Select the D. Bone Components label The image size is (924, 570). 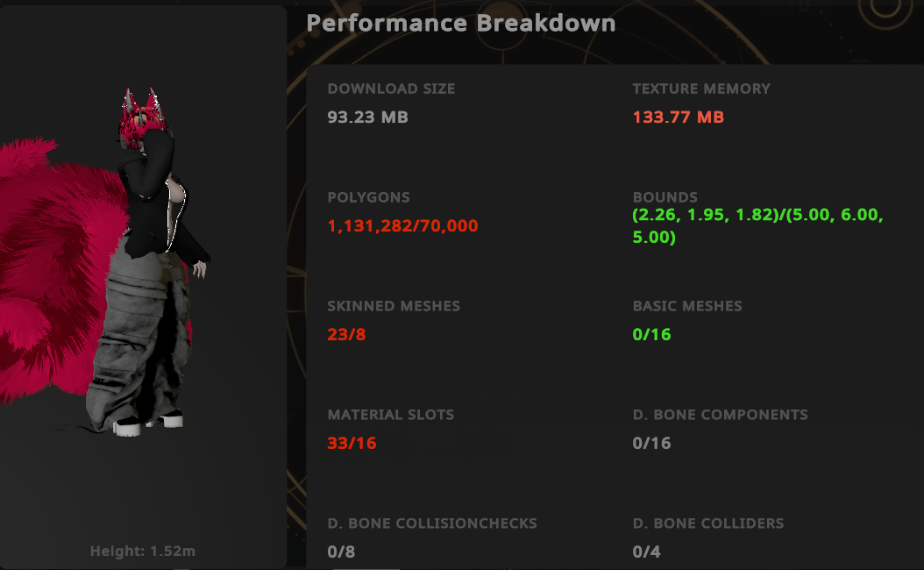click(x=720, y=415)
